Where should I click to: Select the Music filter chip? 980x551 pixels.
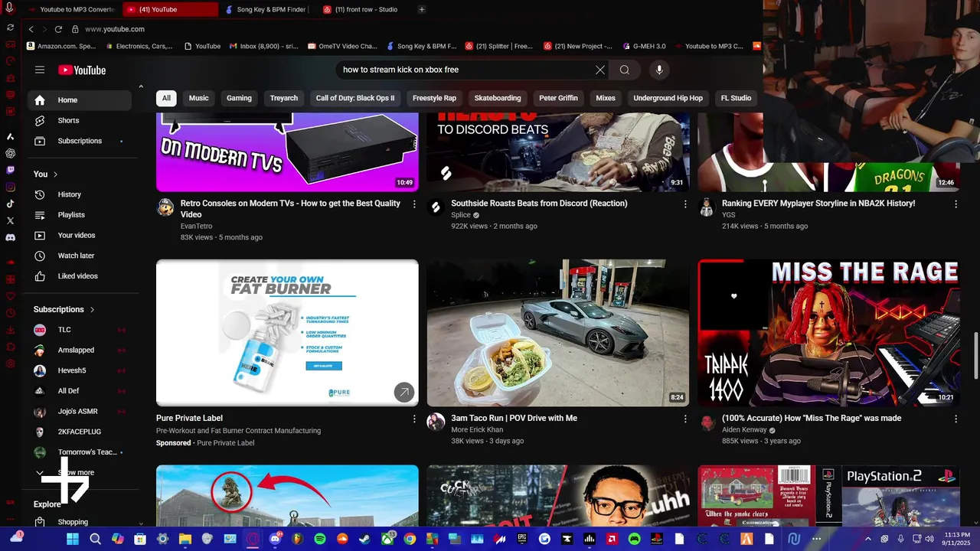coord(199,98)
